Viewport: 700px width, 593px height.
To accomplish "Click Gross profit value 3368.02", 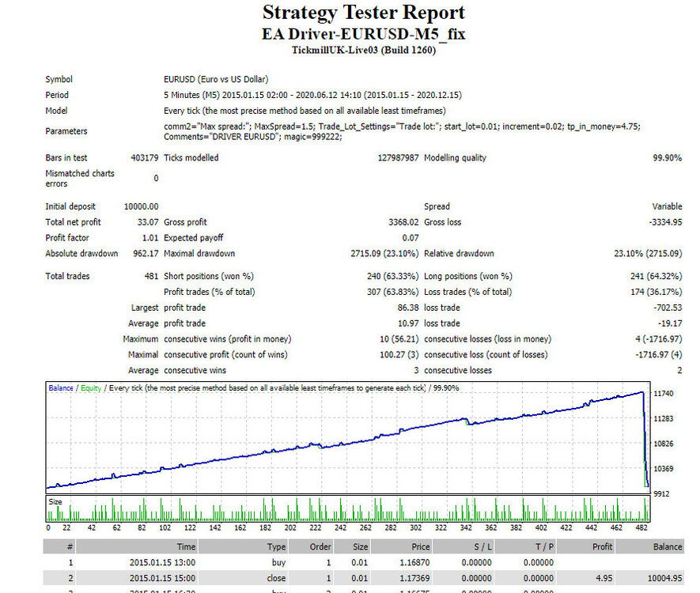I will [x=403, y=222].
